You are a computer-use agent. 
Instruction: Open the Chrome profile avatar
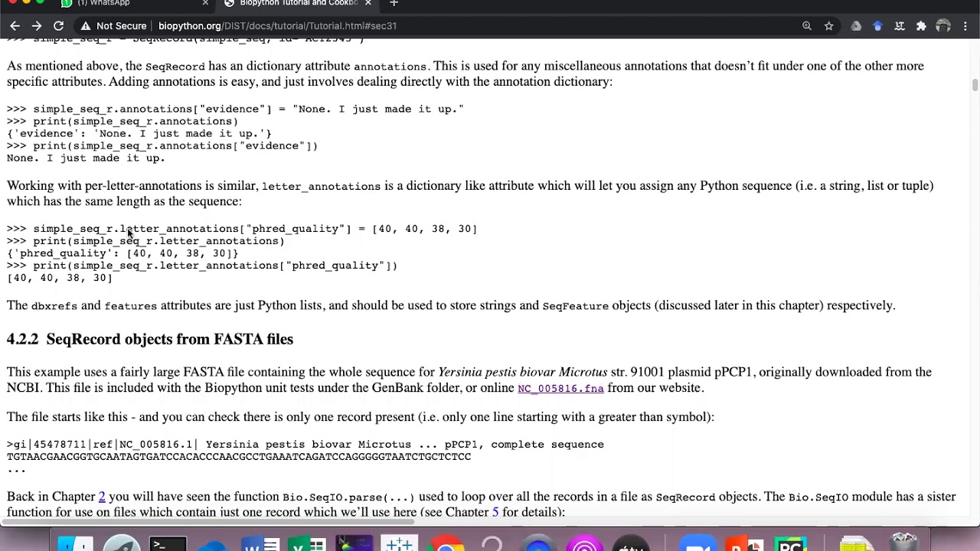[x=943, y=26]
